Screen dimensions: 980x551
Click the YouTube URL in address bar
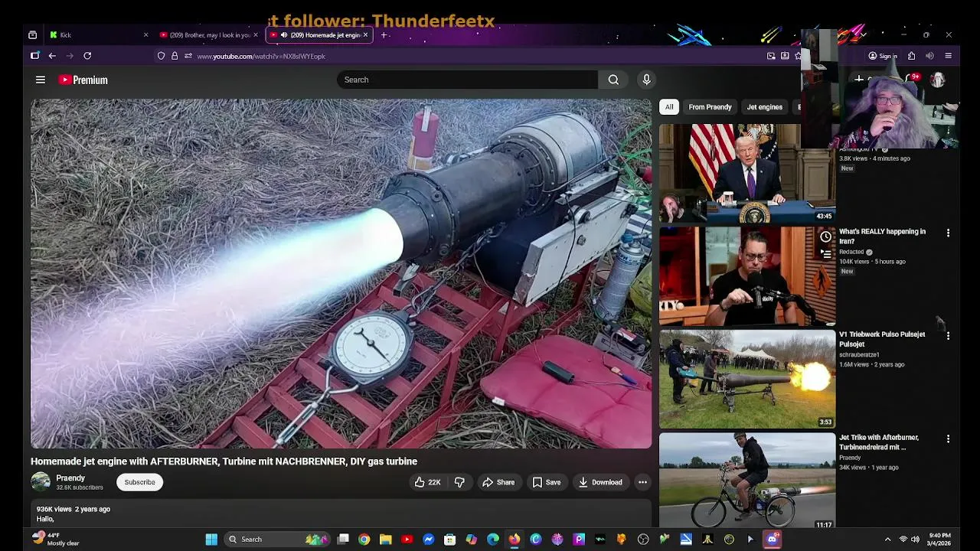[x=261, y=56]
